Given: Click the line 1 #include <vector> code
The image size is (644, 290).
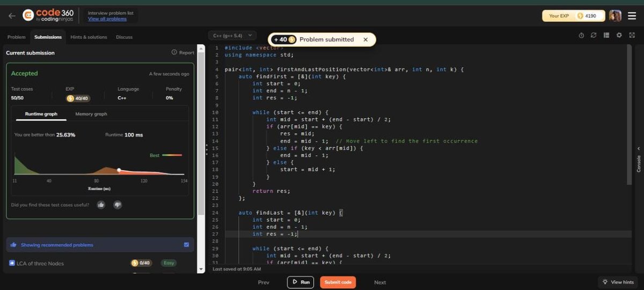Looking at the screenshot, I should pos(254,48).
